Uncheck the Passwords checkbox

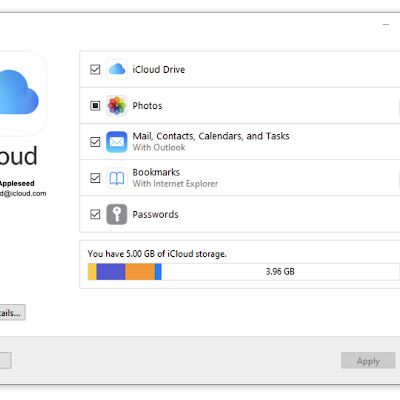click(95, 214)
